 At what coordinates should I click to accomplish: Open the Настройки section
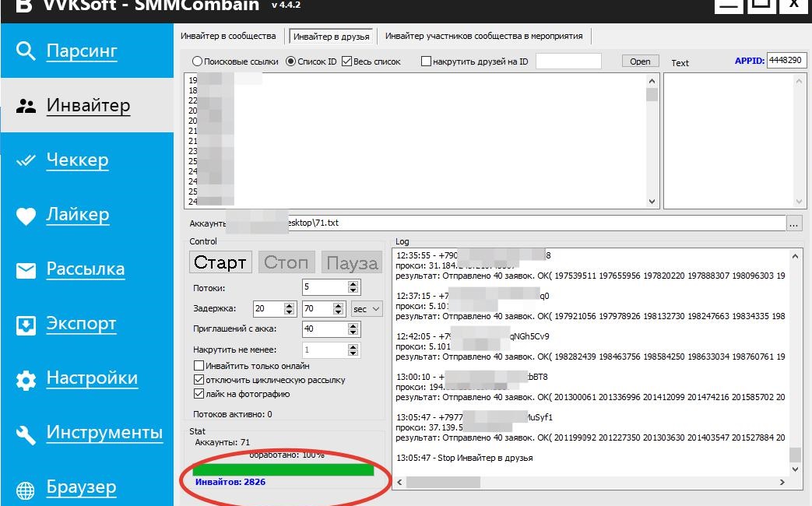[92, 378]
